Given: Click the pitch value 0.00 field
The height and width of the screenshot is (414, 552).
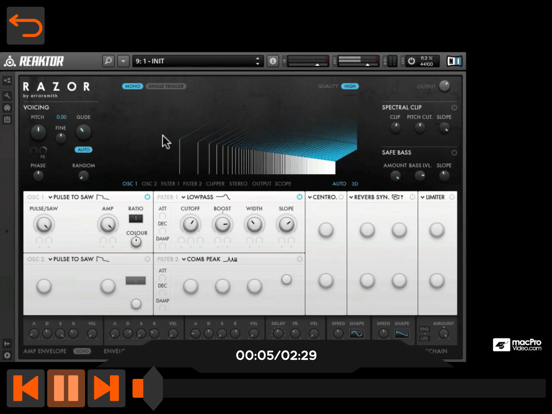Looking at the screenshot, I should click(x=61, y=117).
